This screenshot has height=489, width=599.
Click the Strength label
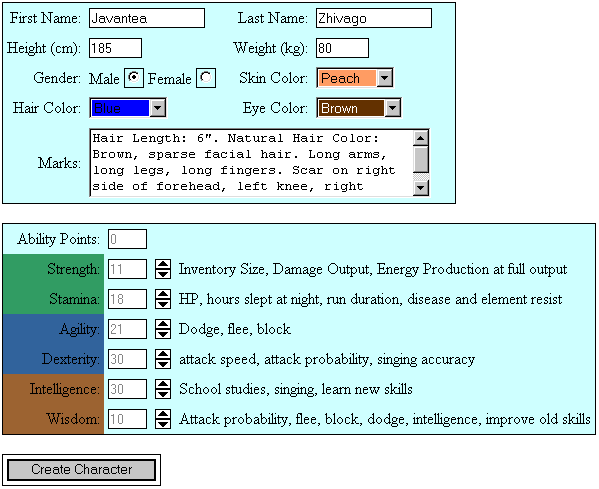click(x=73, y=269)
